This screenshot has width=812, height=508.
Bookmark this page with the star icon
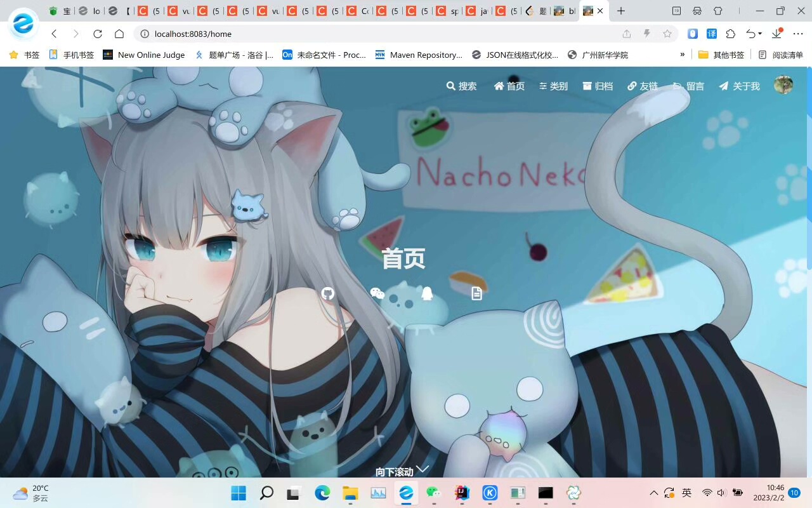[667, 34]
